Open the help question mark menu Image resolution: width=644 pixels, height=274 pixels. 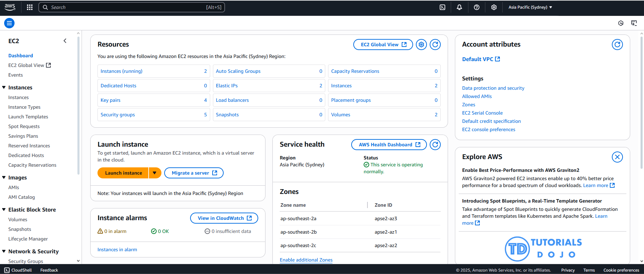click(x=477, y=7)
